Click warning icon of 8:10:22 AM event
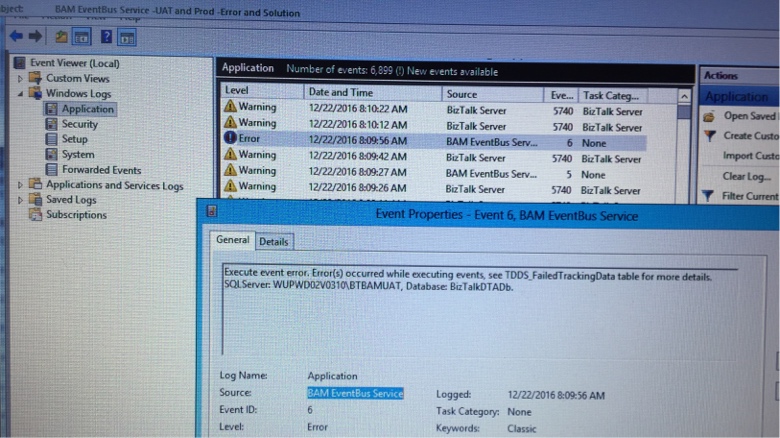 point(230,106)
